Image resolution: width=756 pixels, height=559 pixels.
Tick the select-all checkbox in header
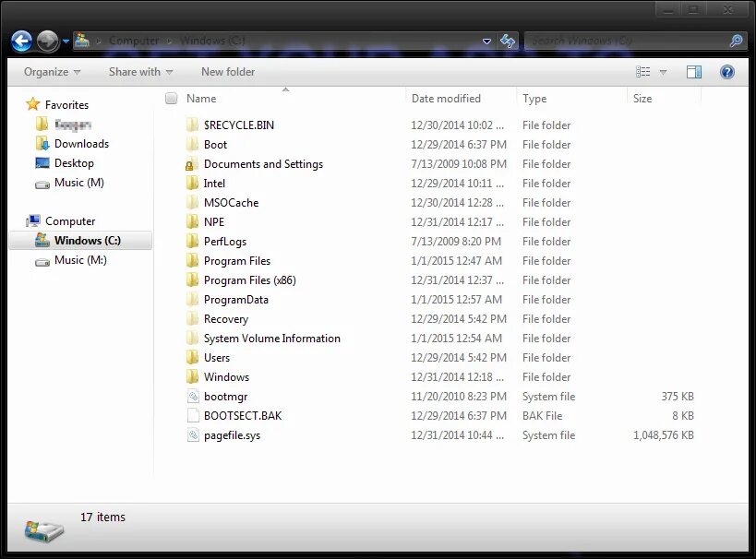pos(171,99)
